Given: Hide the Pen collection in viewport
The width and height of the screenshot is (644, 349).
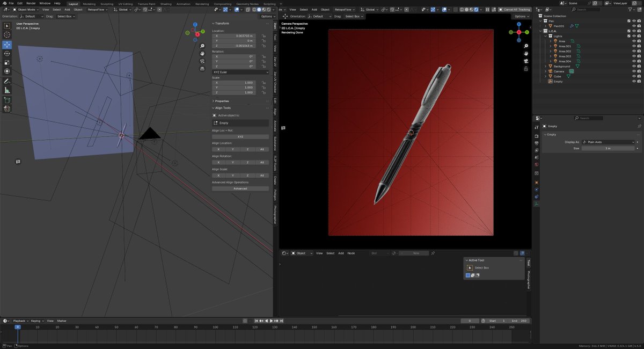Looking at the screenshot, I should [634, 21].
